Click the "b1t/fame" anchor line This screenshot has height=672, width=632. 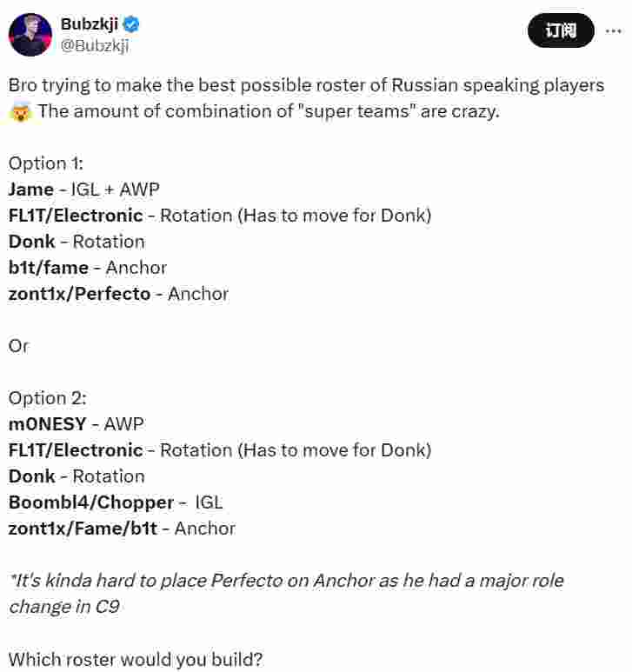pyautogui.click(x=49, y=268)
